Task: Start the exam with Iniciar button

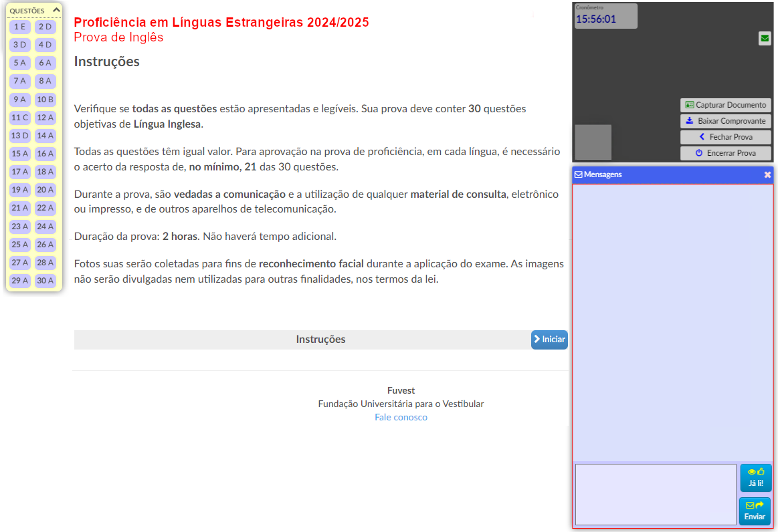Action: click(549, 340)
